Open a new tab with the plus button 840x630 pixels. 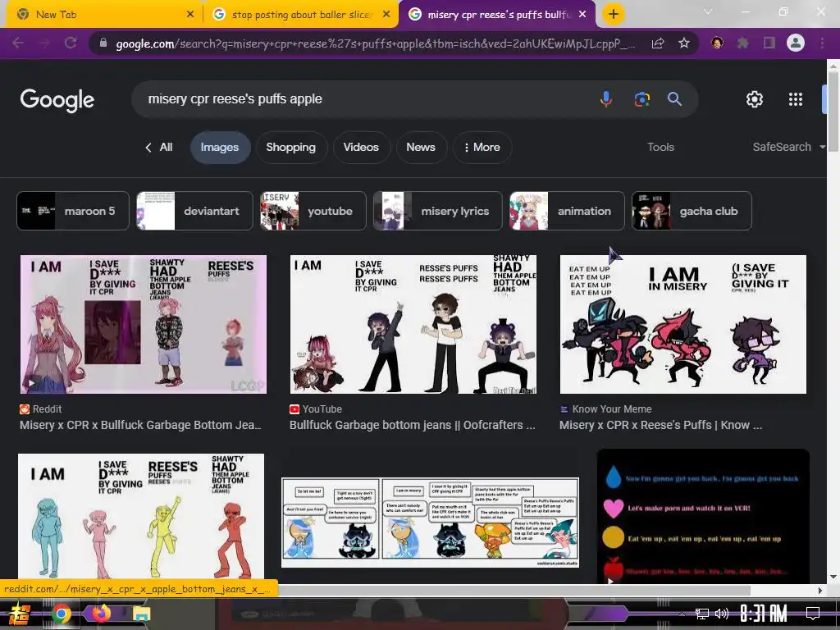[x=614, y=14]
